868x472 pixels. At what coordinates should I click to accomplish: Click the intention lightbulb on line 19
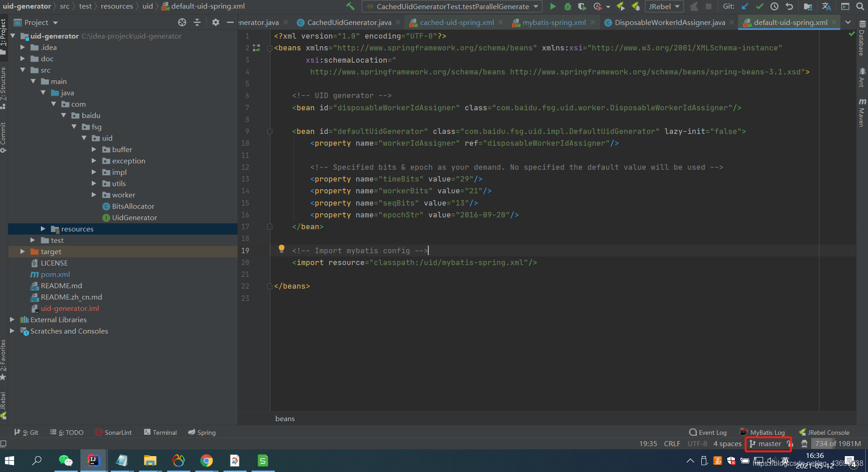click(282, 249)
